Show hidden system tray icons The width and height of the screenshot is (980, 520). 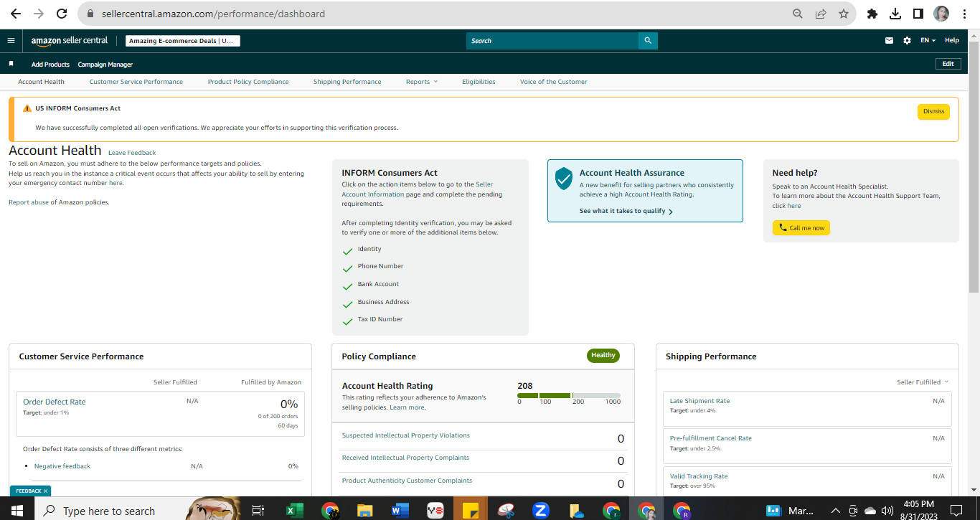835,511
